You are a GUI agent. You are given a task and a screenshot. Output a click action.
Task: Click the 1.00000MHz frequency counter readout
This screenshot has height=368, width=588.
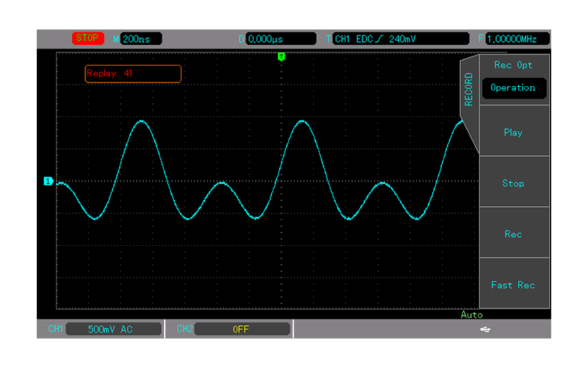[x=517, y=39]
